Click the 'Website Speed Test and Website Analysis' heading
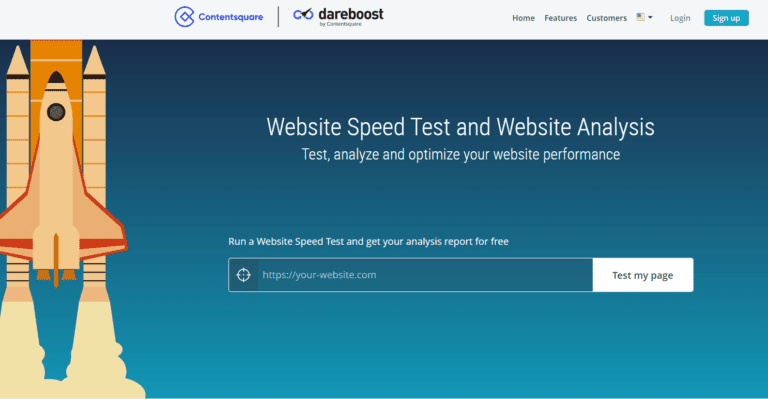Screen dimensions: 768x399 (460, 127)
